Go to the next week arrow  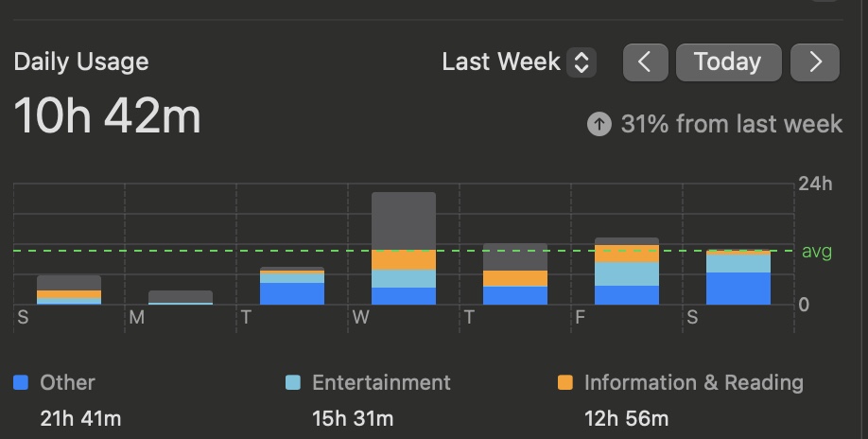click(815, 62)
